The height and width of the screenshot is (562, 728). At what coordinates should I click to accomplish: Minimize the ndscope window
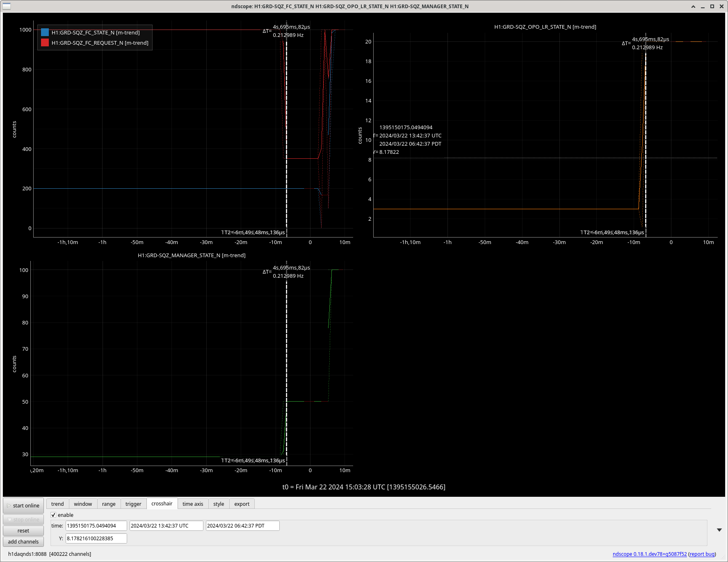703,6
